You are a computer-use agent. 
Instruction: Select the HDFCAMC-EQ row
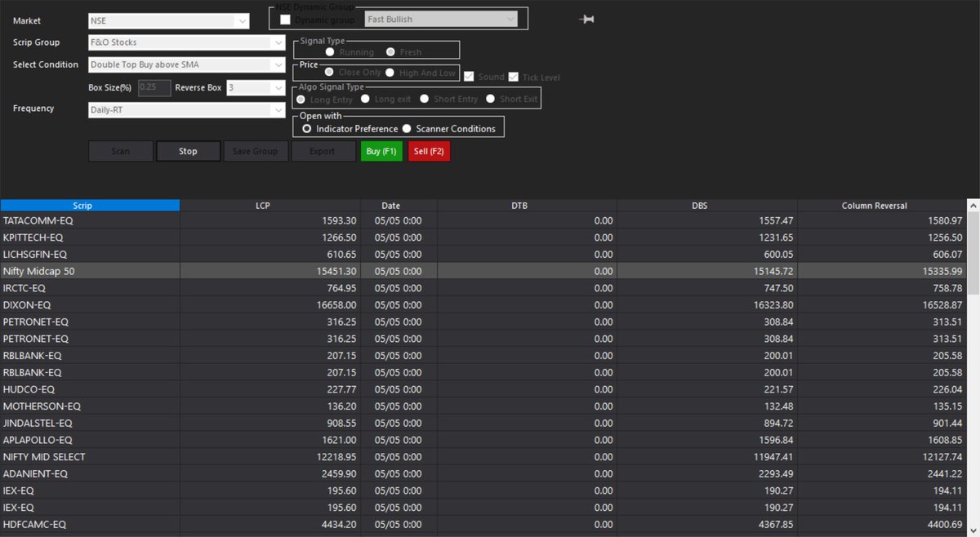point(483,524)
